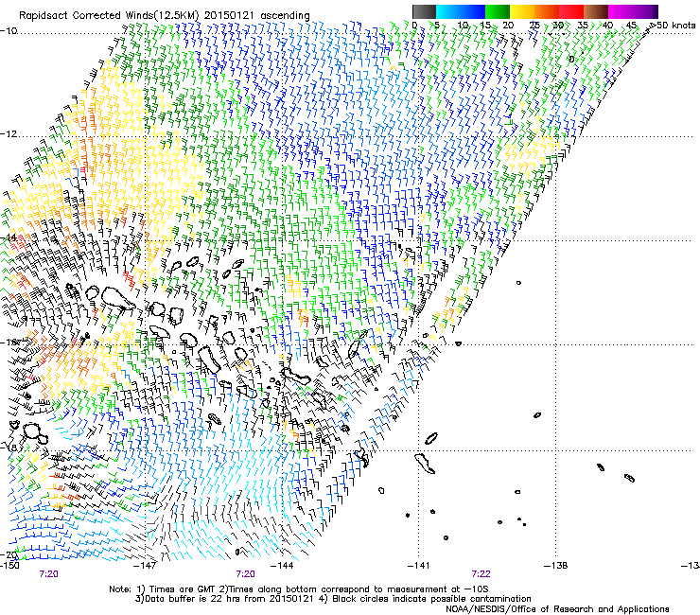This screenshot has height=615, width=700.
Task: Click the '0' label under the color scale
Action: (x=414, y=26)
